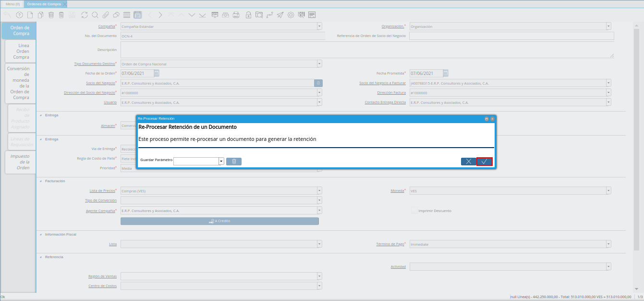Screen dimensions: 644x301
Task: Toggle the Imprimir Descuento checkbox
Action: pos(414,211)
